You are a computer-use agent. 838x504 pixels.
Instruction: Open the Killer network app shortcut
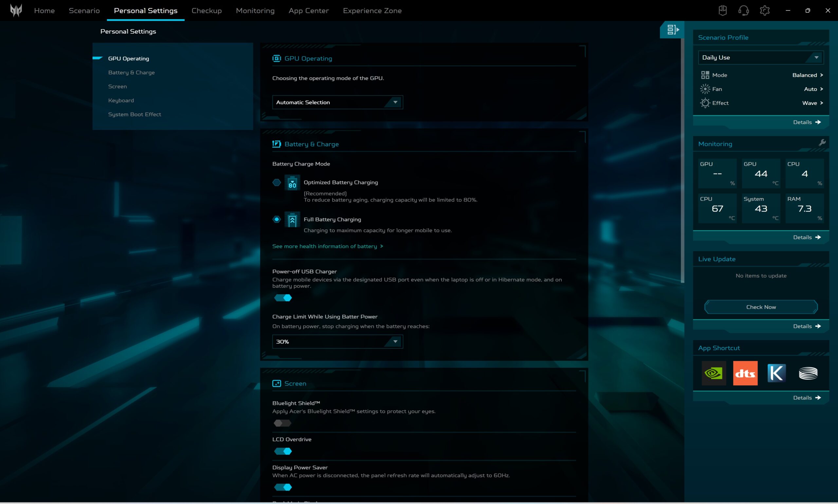[776, 373]
